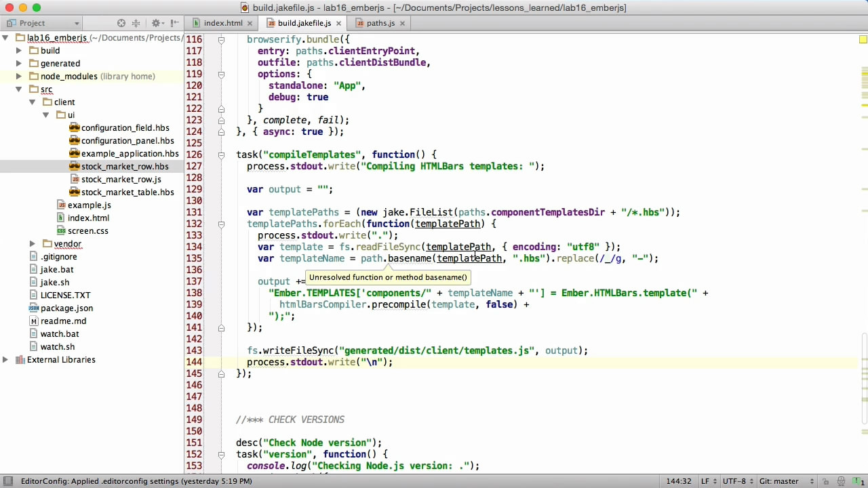The width and height of the screenshot is (868, 488).
Task: Toggle tool window buttons in status bar corner
Action: pos(7,481)
